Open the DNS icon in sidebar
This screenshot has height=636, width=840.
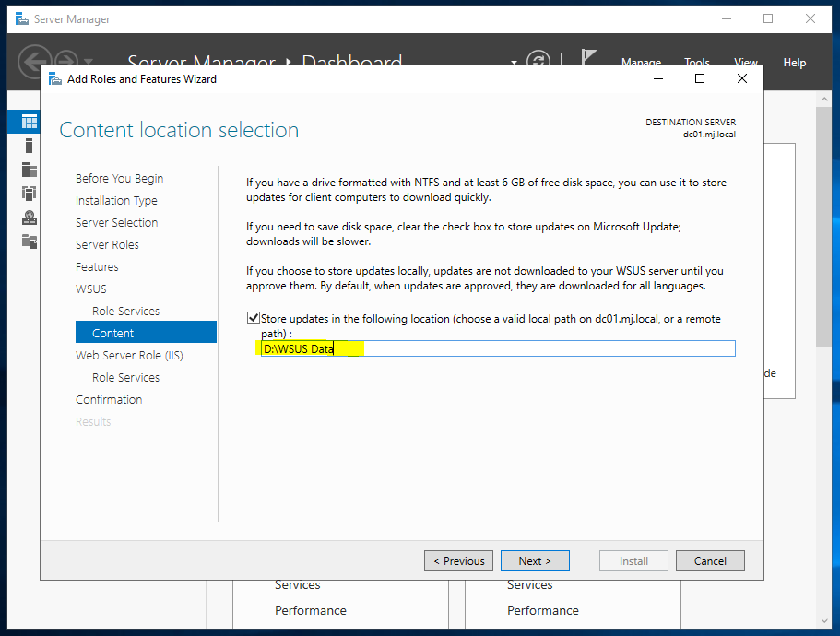(x=30, y=218)
